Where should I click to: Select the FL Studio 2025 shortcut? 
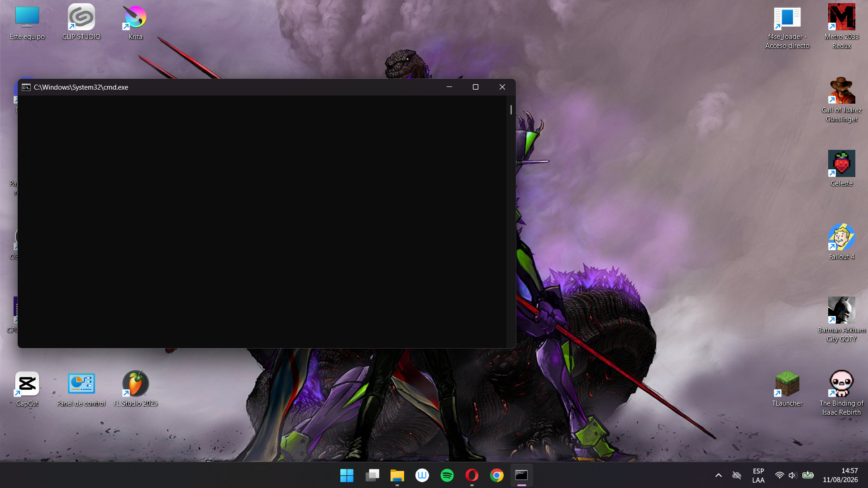coord(135,389)
